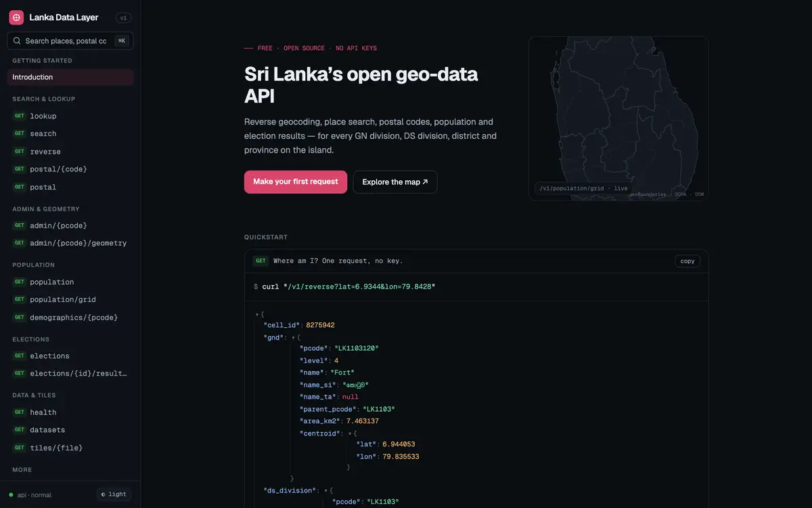Open the datasets endpoint docs

point(70,429)
